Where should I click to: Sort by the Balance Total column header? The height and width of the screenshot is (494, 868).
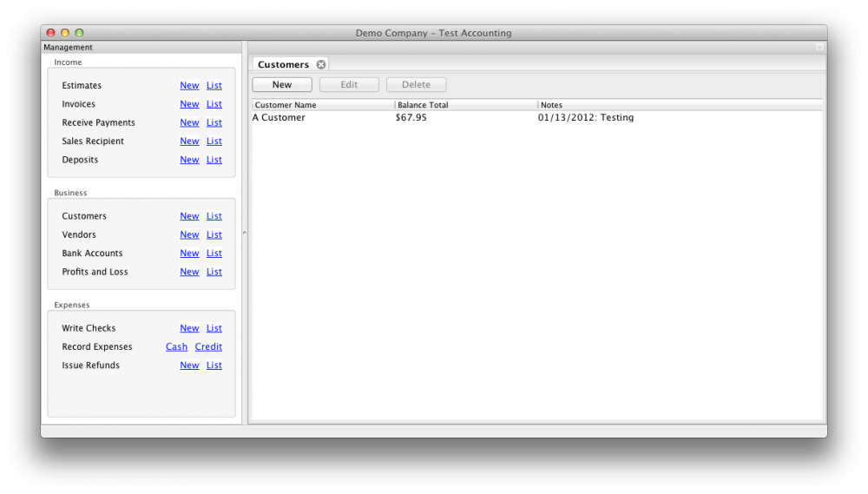pyautogui.click(x=466, y=105)
